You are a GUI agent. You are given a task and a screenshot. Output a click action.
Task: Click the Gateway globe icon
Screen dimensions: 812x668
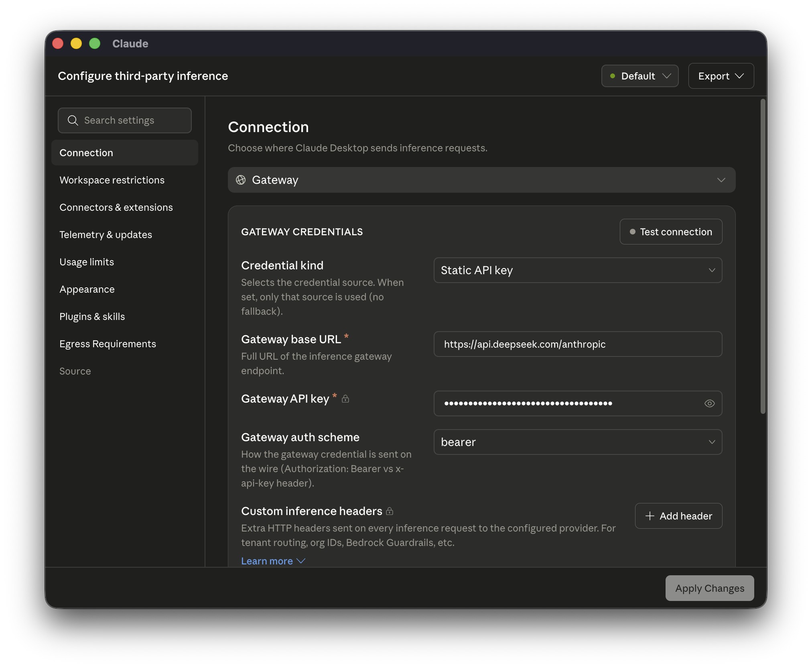[x=241, y=180]
